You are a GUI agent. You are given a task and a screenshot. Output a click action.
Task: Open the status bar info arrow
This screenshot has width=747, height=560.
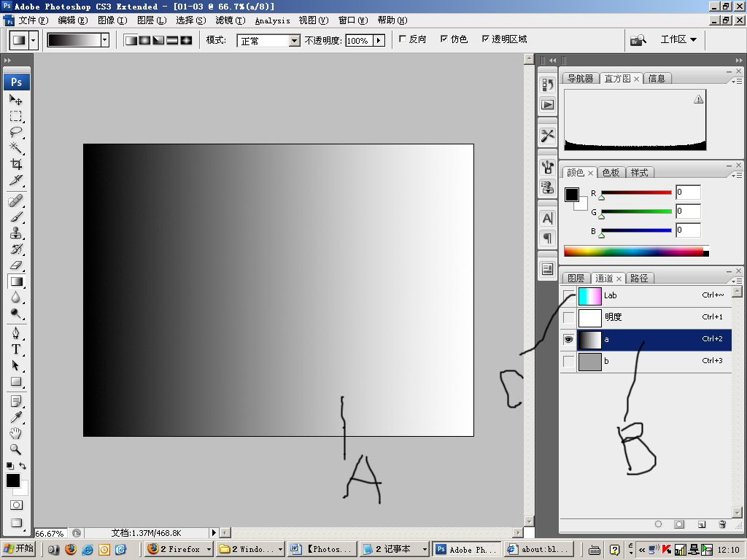(x=214, y=533)
